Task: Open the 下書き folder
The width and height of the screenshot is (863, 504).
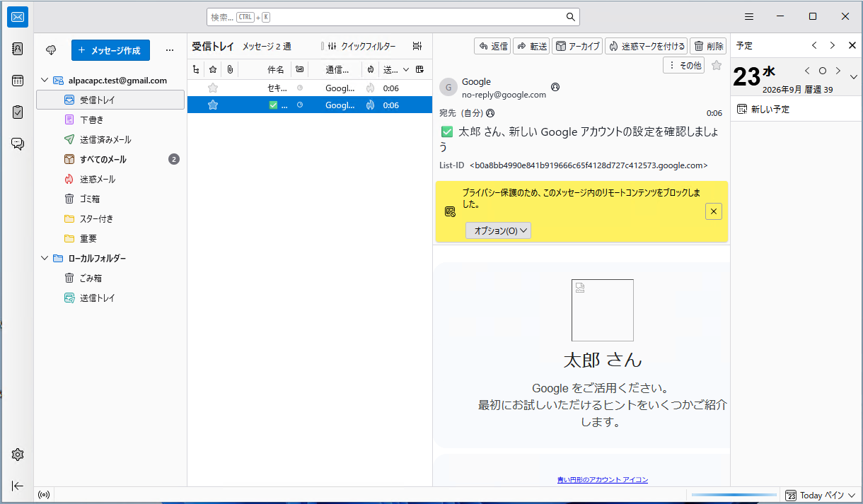Action: coord(110,119)
